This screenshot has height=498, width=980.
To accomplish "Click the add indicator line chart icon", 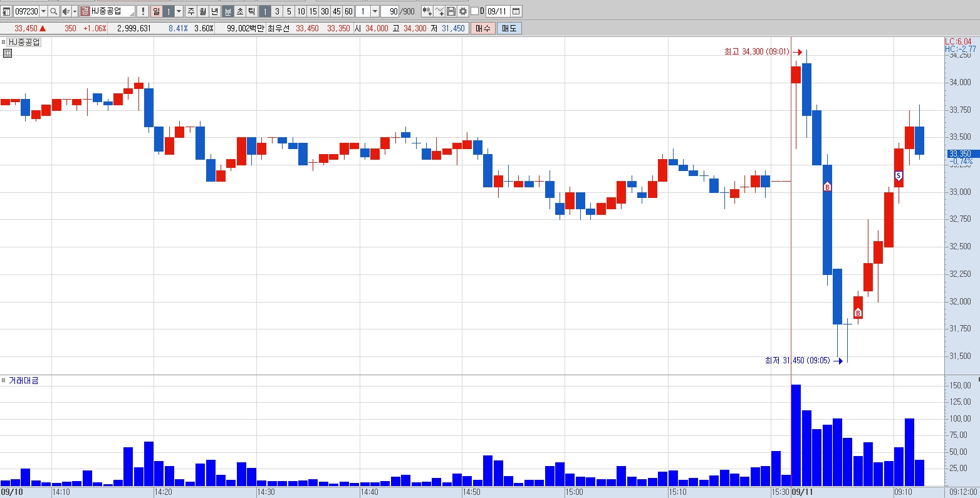I will coord(439,11).
